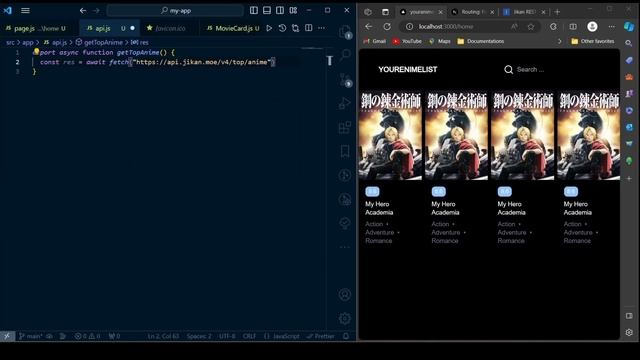Click the remote window icon in status bar
Viewport: 640px width, 360px height.
point(7,336)
